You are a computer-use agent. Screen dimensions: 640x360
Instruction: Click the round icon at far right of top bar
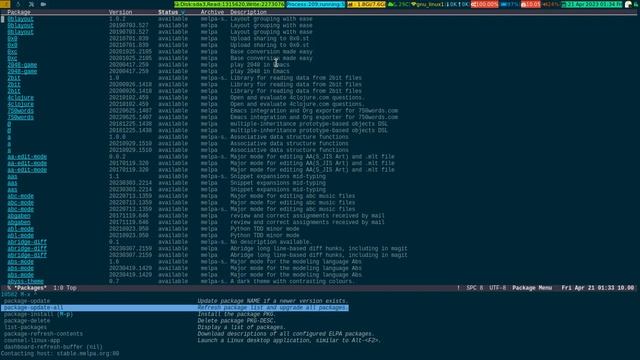pyautogui.click(x=628, y=4)
